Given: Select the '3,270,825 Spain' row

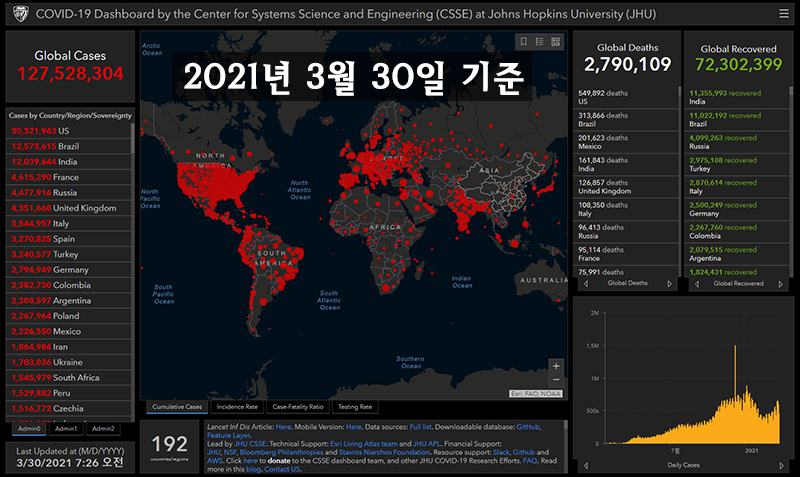Looking at the screenshot, I should coord(69,239).
